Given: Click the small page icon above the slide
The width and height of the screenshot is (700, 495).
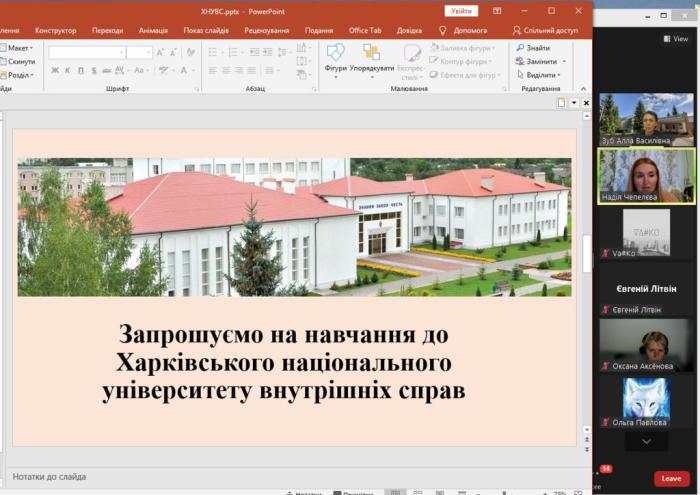Looking at the screenshot, I should 562,103.
